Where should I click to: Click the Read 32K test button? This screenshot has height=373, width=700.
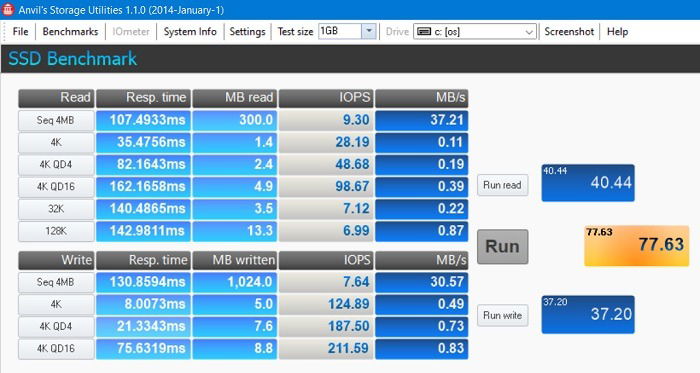click(56, 209)
